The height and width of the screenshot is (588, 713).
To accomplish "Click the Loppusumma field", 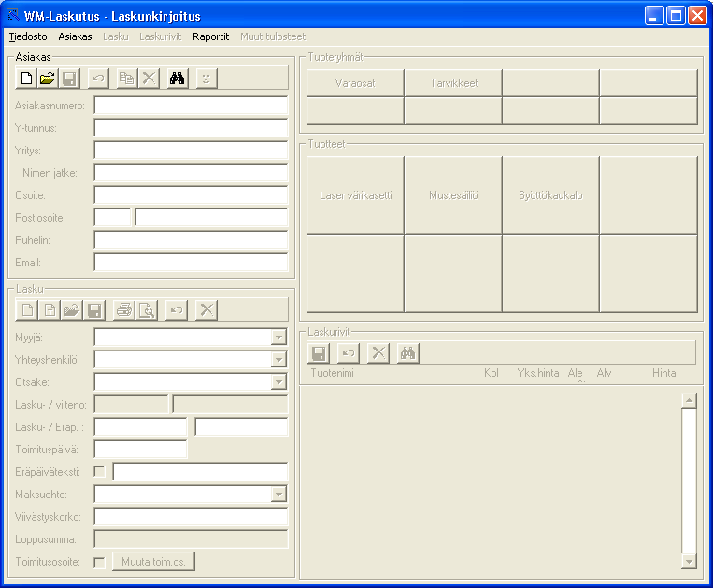I will point(191,539).
